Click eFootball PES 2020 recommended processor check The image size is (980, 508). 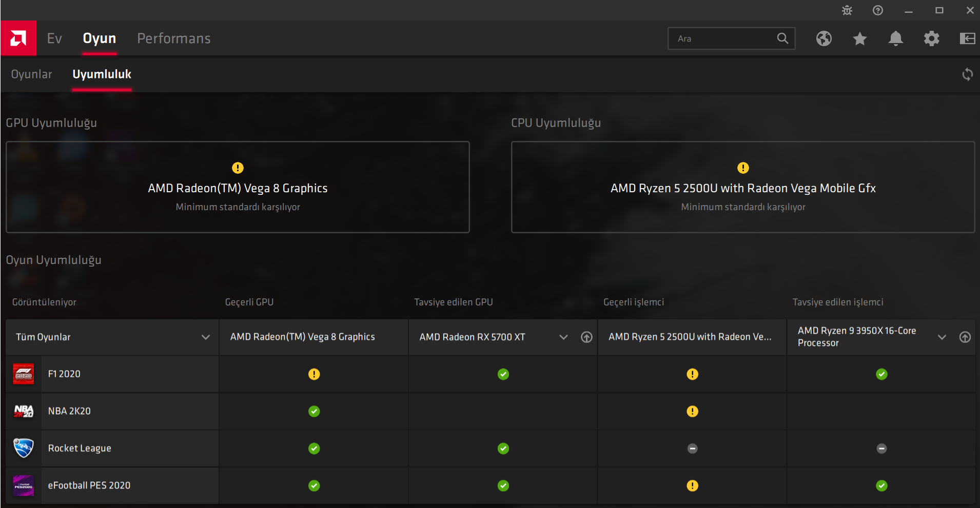(881, 485)
